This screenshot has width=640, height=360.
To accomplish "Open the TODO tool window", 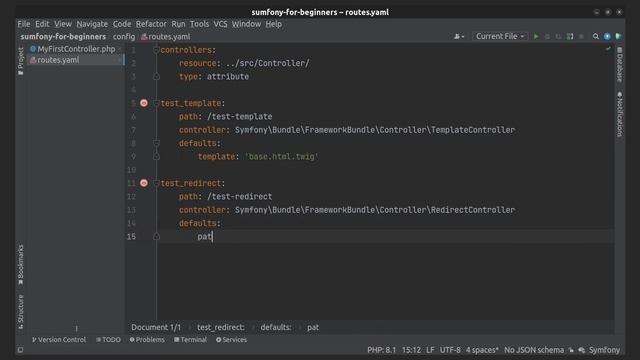I will click(108, 340).
